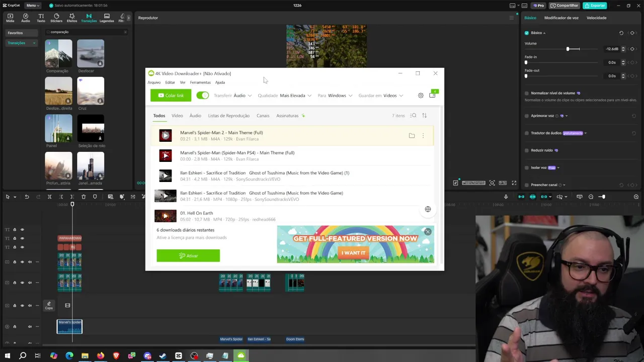Click the fullscreen preview icon in CapCut player
The height and width of the screenshot is (362, 644).
point(514,183)
